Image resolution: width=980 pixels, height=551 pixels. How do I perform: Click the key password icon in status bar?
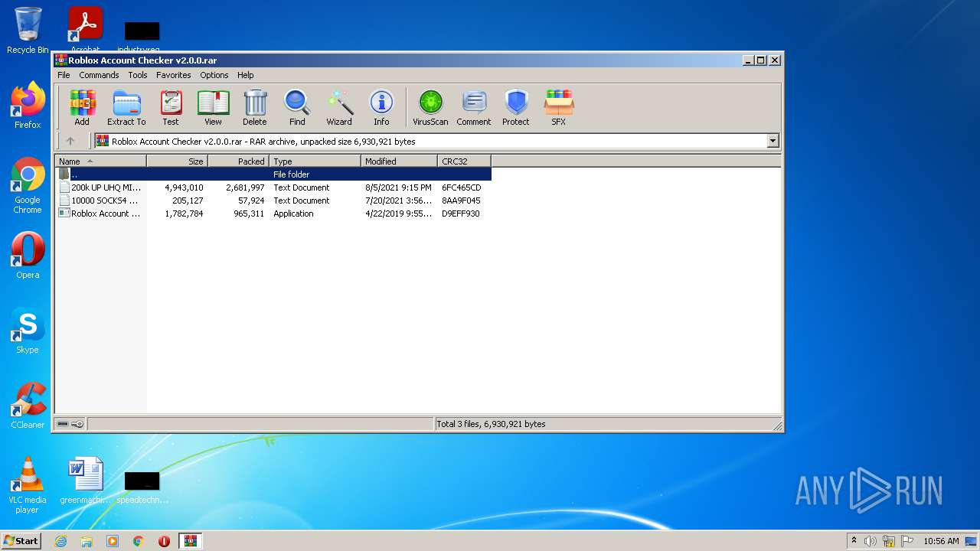77,424
